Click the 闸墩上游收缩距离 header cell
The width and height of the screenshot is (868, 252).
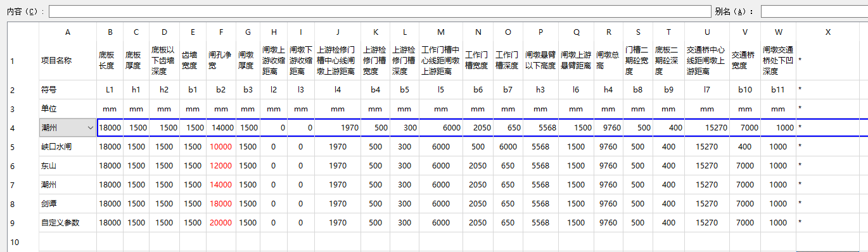pyautogui.click(x=274, y=61)
